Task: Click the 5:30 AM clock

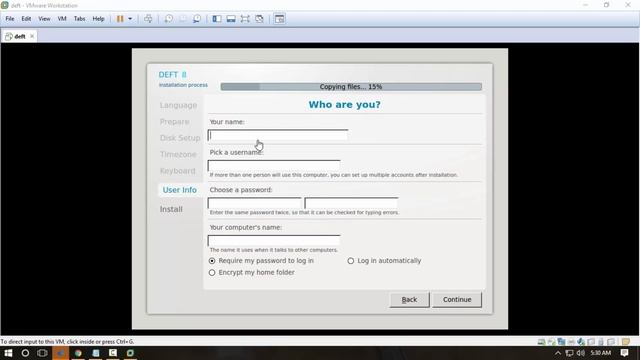Action: click(601, 353)
